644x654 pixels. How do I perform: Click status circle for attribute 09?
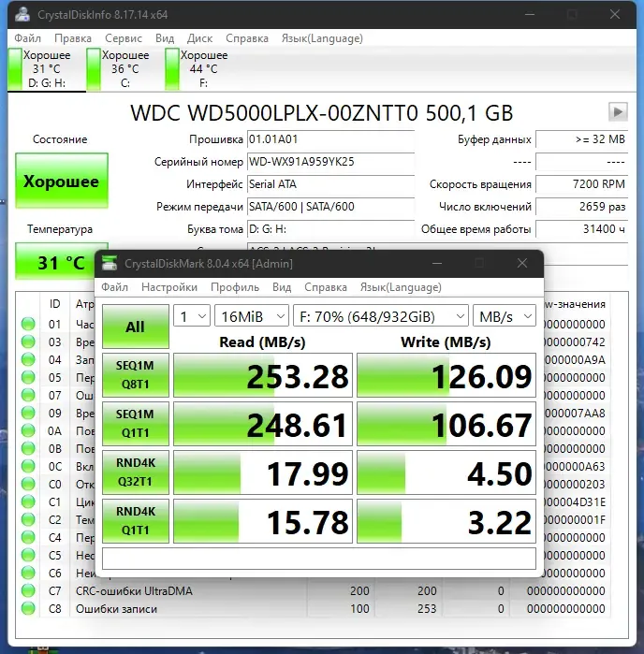[x=28, y=413]
